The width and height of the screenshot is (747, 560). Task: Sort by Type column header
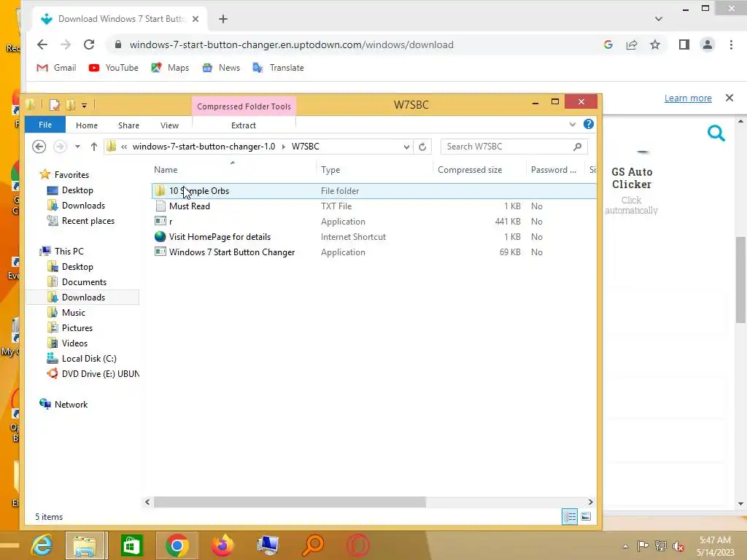(330, 169)
